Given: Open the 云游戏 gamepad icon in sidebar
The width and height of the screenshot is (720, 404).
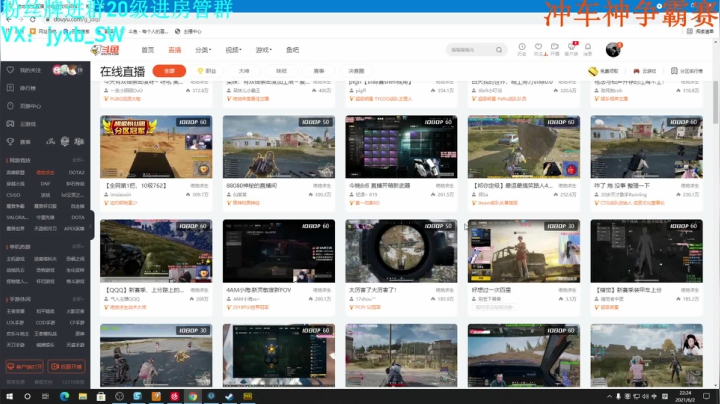Looking at the screenshot, I should (x=10, y=123).
